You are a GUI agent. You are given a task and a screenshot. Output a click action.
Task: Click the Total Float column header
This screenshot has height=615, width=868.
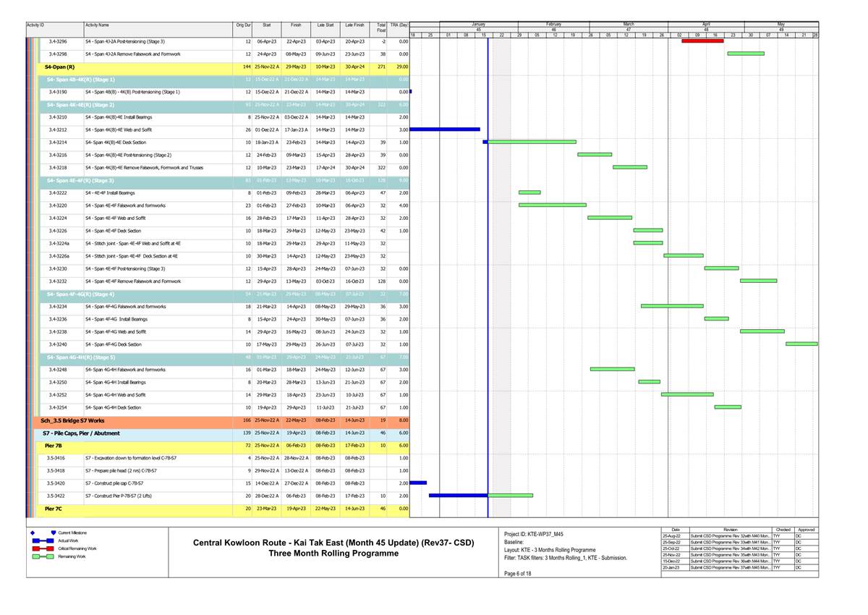tap(380, 27)
